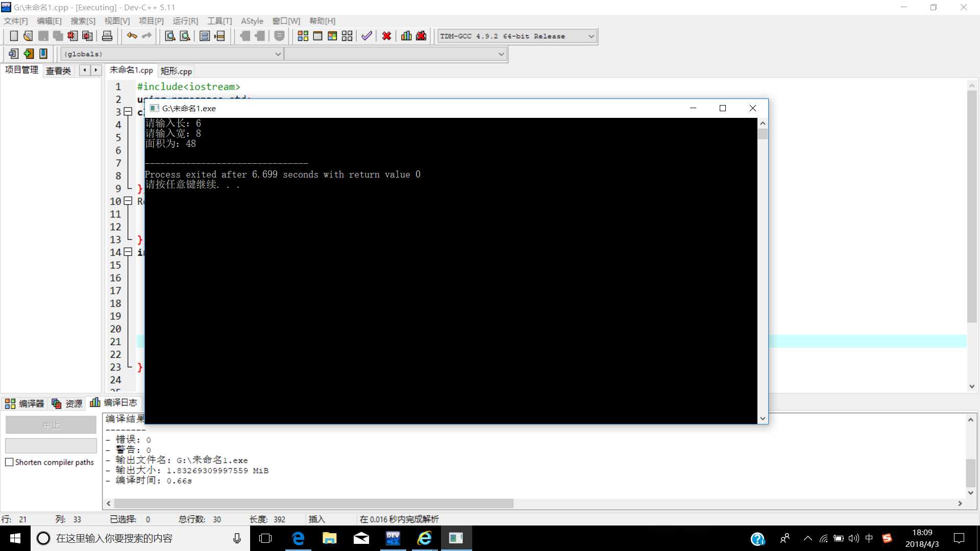Select the 项目管理 sidebar tab

[x=21, y=70]
